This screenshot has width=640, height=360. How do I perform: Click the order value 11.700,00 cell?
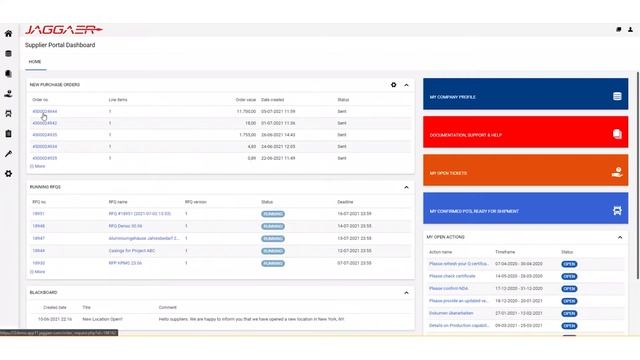pos(246,111)
